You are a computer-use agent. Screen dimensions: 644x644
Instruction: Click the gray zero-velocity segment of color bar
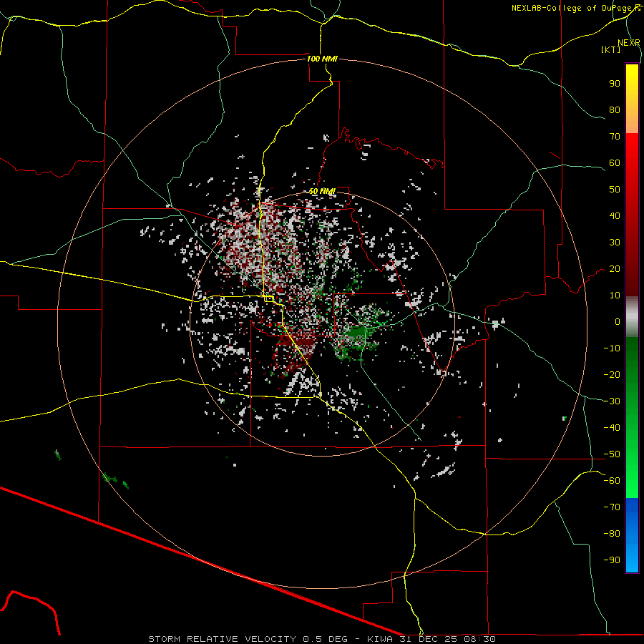click(632, 317)
